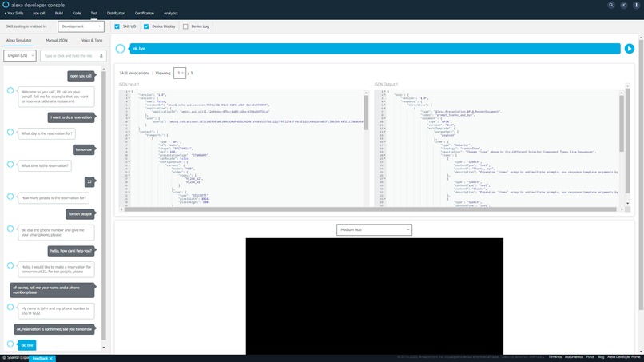Viewport: 644px width, 362px height.
Task: Switch to the Manual JSON tab
Action: tap(57, 40)
